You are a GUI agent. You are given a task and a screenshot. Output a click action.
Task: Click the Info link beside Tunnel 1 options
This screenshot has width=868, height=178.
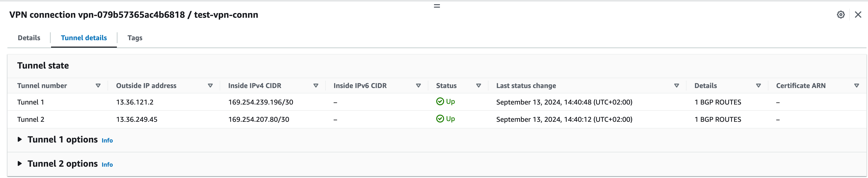(107, 141)
